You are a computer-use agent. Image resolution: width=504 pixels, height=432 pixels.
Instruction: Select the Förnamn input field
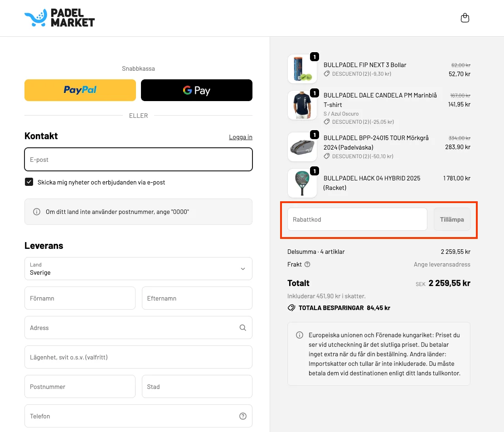(80, 298)
